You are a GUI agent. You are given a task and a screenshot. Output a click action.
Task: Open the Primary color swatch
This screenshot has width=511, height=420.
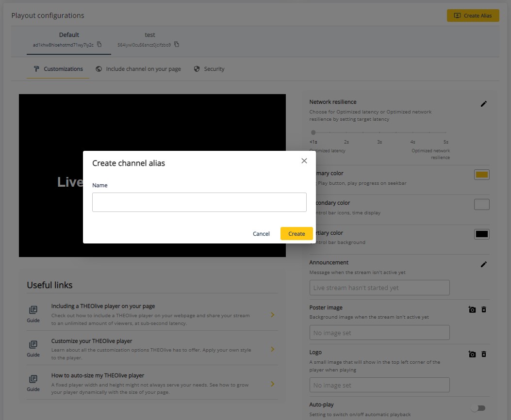[481, 174]
